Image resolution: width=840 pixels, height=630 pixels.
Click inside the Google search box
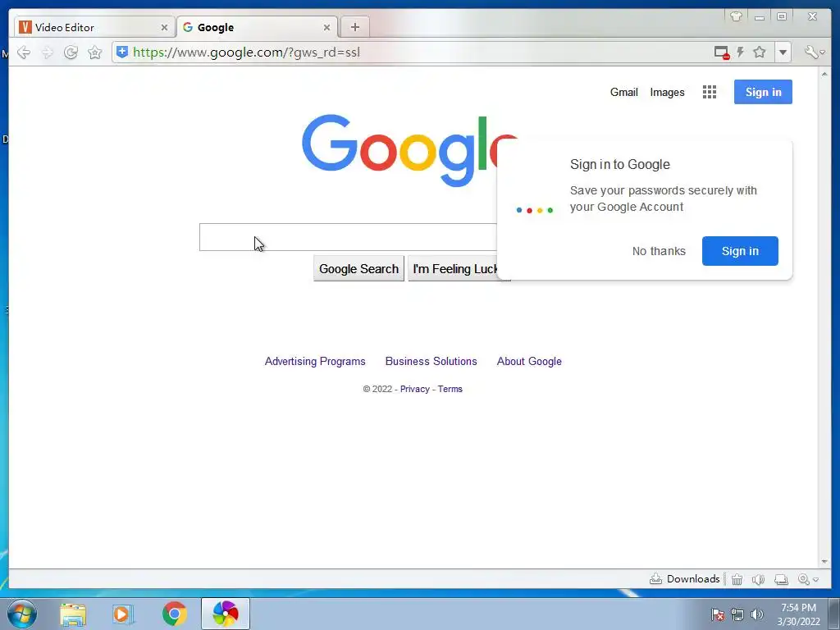(348, 237)
